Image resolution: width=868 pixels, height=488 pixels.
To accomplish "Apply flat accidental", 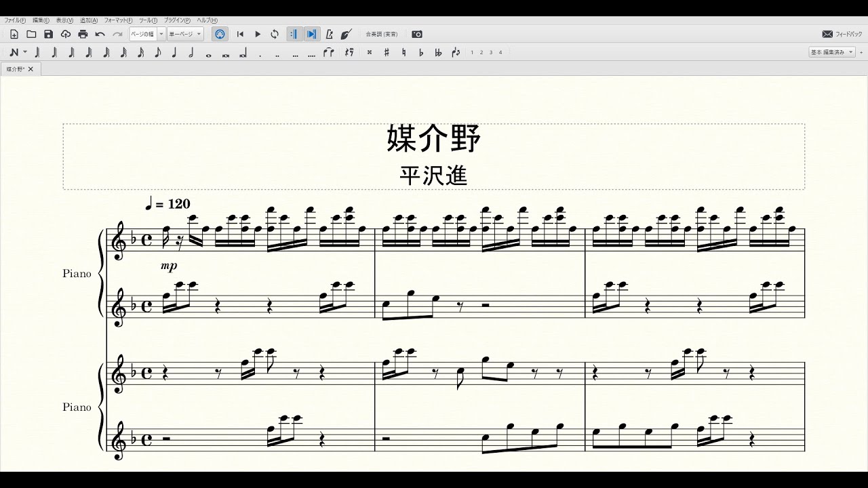I will 421,52.
